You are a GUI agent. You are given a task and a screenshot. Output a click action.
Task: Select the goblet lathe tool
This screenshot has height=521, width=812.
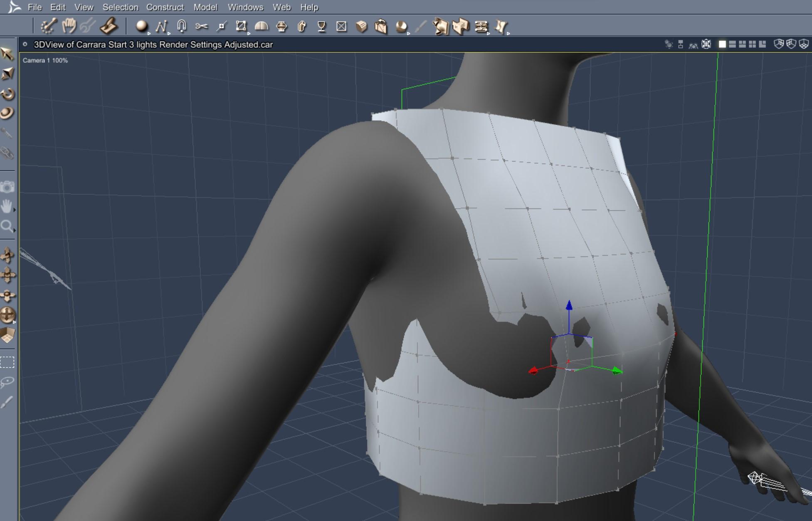(321, 27)
